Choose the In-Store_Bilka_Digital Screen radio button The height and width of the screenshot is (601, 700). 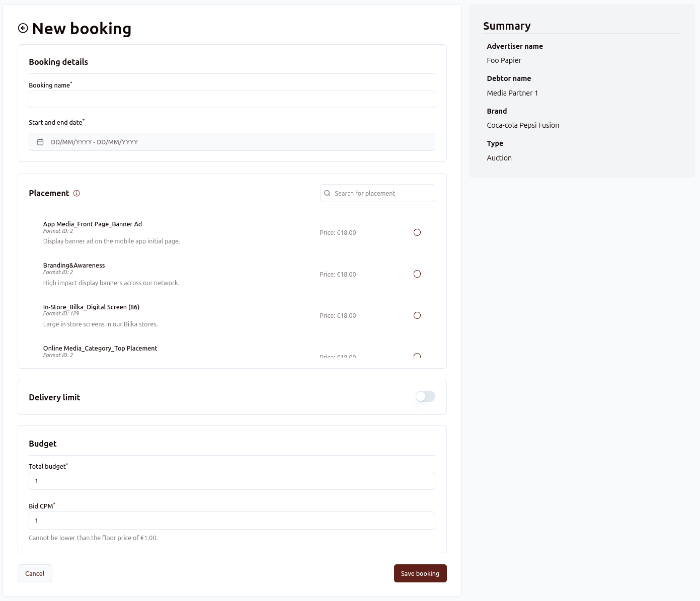coord(417,315)
